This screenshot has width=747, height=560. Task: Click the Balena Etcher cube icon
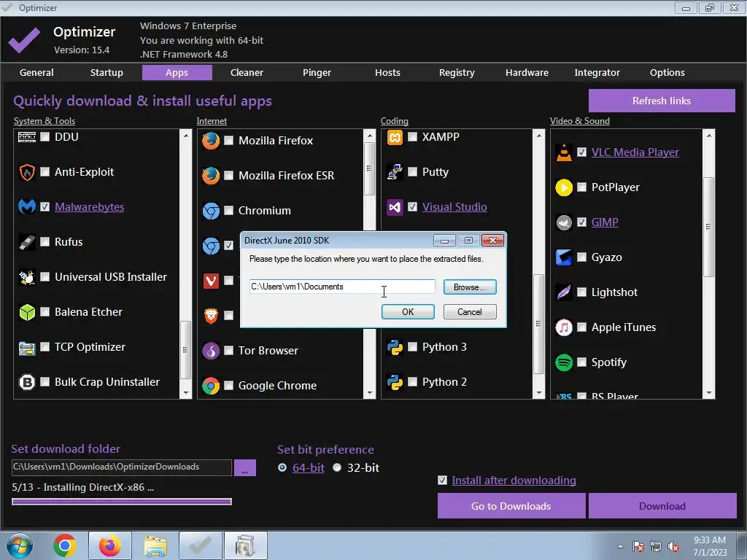27,312
